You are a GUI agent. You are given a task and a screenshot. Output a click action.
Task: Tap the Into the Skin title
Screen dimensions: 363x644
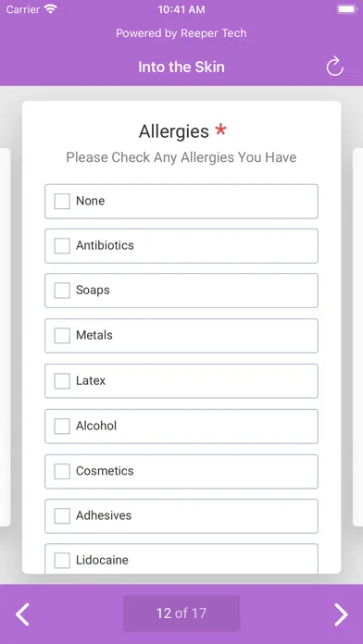[x=181, y=67]
